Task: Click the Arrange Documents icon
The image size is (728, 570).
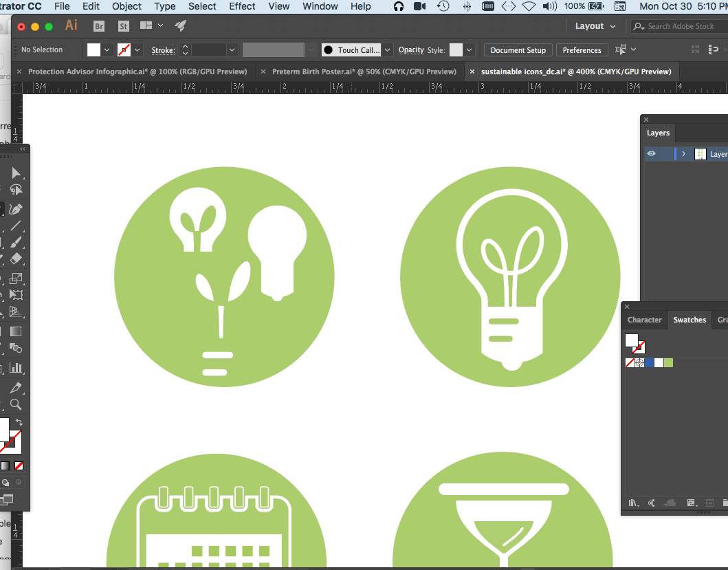Action: click(146, 25)
